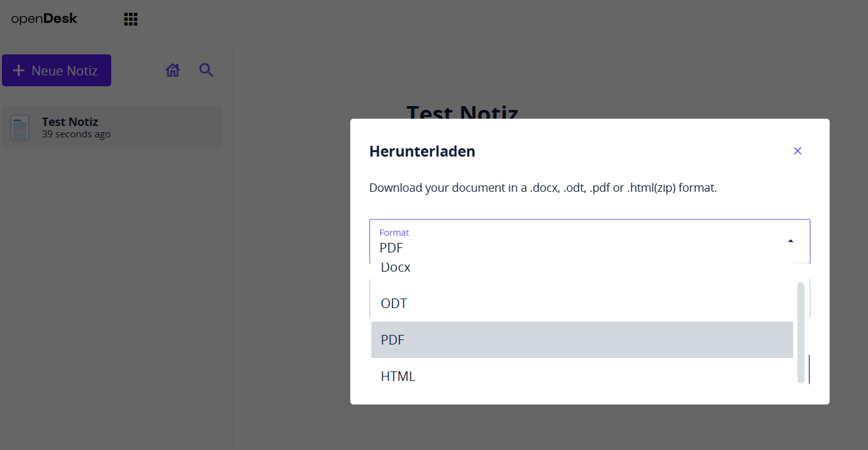Click the Test Notiz timestamp text
The height and width of the screenshot is (450, 868).
click(x=77, y=134)
